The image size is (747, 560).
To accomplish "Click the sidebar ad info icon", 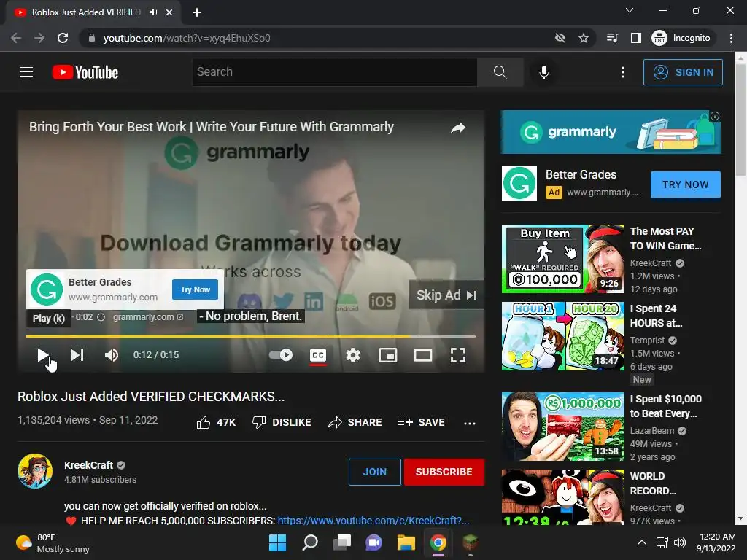I will (x=715, y=116).
